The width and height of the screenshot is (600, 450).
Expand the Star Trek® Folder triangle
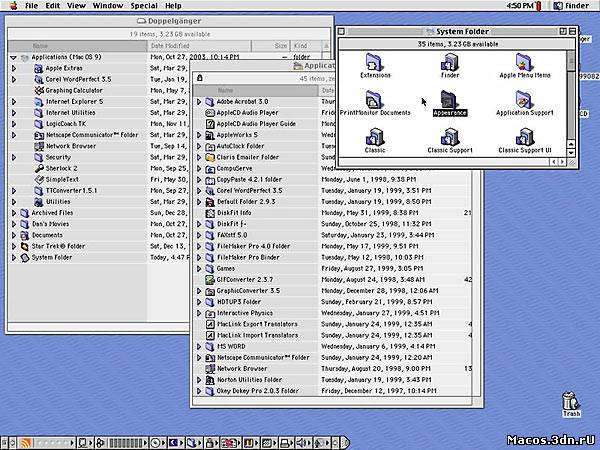click(x=14, y=246)
